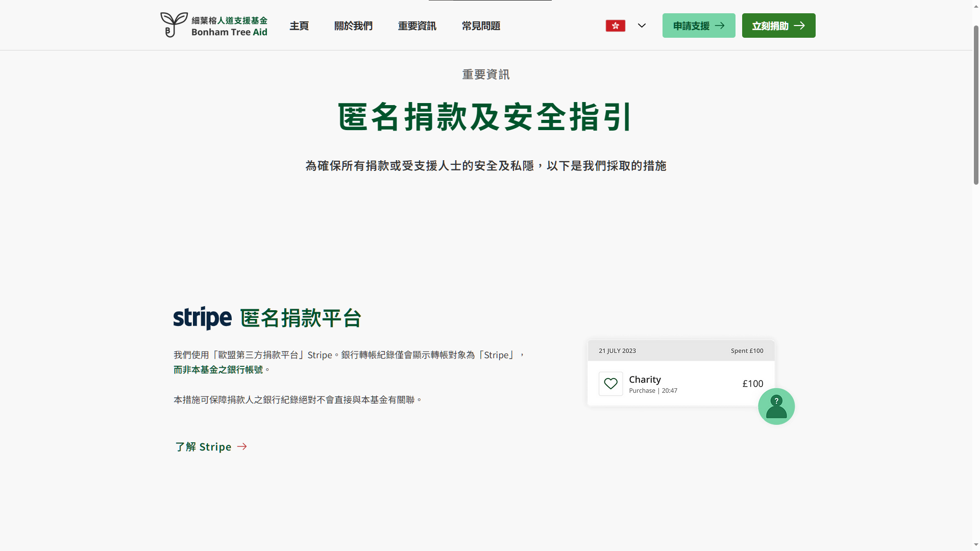This screenshot has width=980, height=551.
Task: Expand the 常見問題 navigation item
Action: (x=480, y=26)
